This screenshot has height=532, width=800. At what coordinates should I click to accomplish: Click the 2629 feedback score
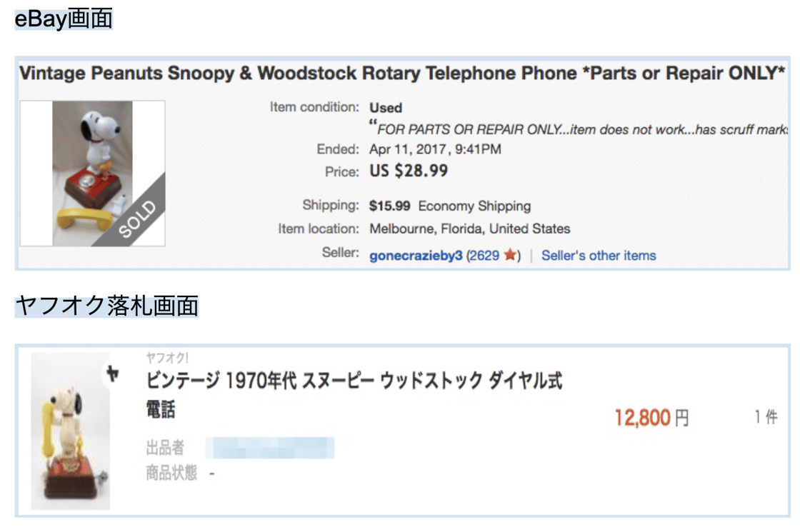click(484, 256)
